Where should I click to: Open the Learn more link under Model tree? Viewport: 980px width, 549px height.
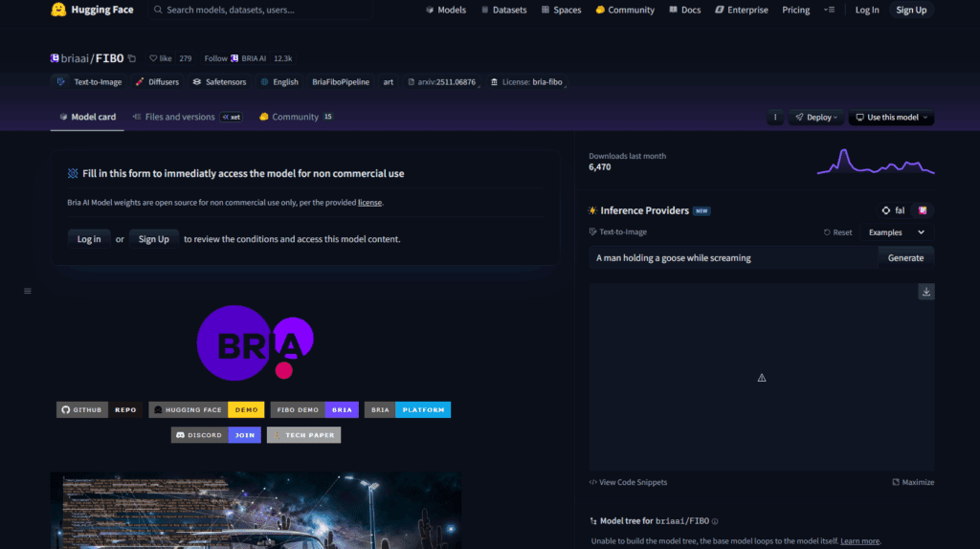coord(859,541)
